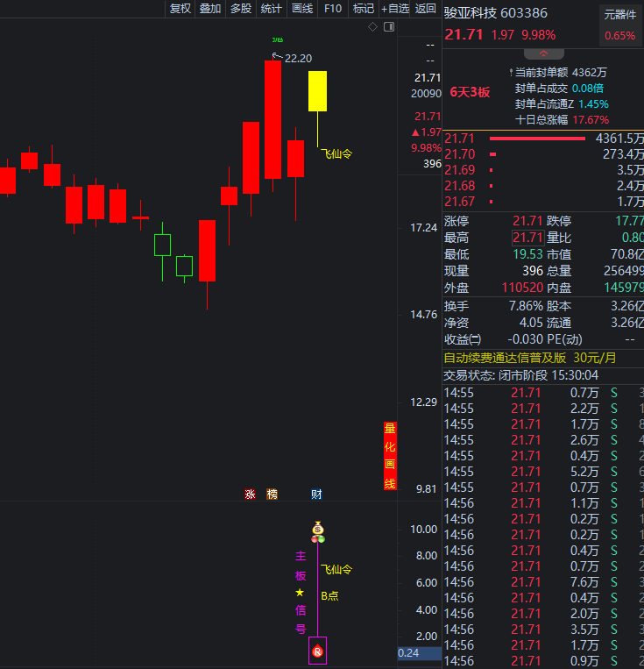Screen dimensions: 644x669
Task: Click the 当前封单额 4362万 row
Action: [558, 73]
